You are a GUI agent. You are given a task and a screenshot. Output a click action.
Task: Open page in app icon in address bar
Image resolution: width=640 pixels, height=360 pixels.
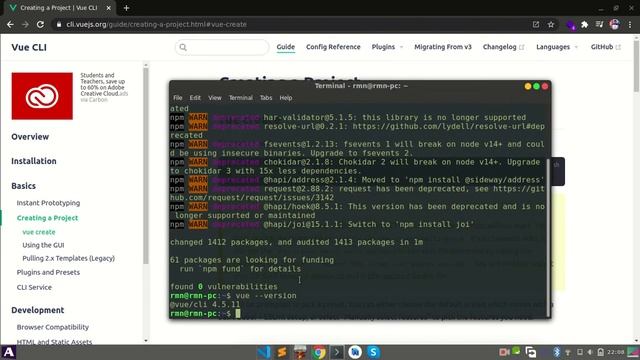536,24
